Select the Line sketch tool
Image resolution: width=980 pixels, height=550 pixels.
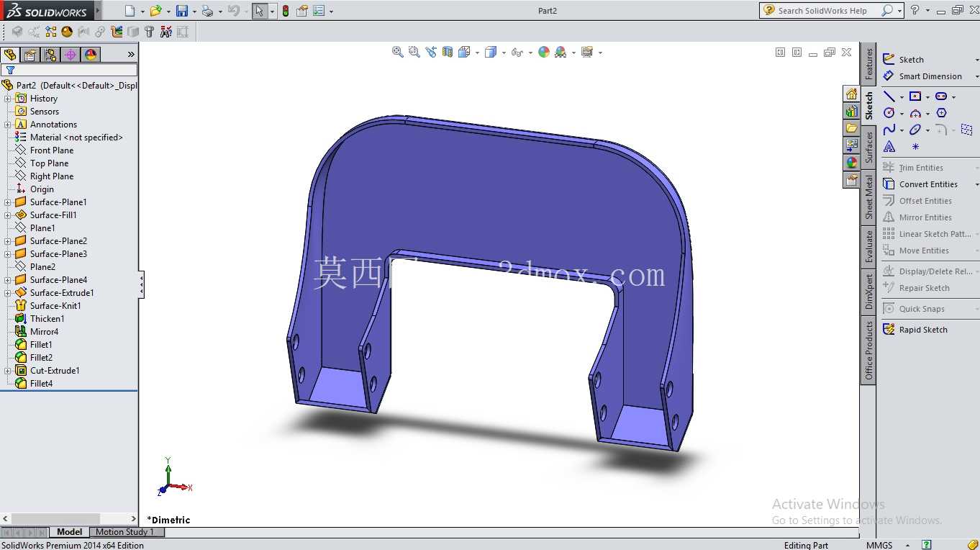click(889, 96)
